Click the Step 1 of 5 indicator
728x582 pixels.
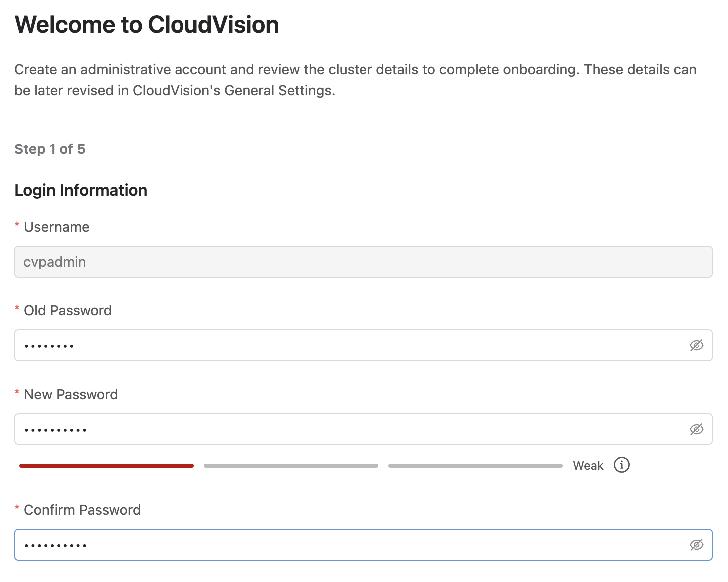(x=50, y=149)
